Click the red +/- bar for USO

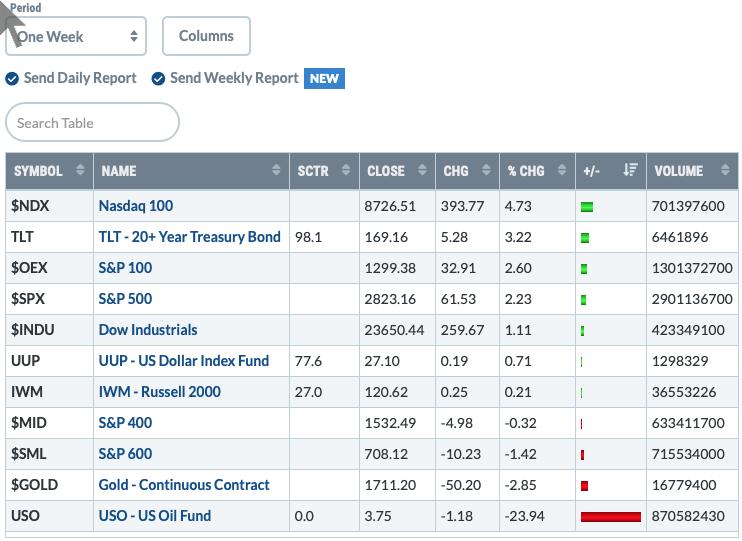pos(611,517)
